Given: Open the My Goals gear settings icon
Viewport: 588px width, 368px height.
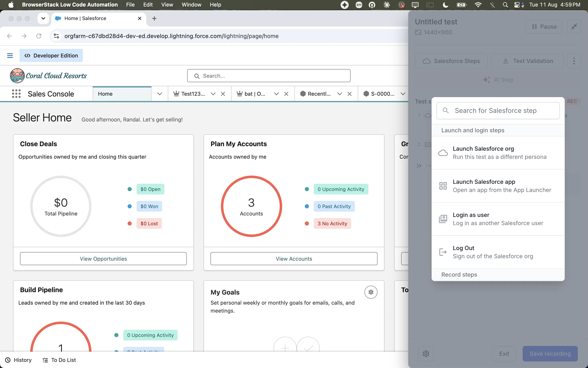Looking at the screenshot, I should click(371, 292).
